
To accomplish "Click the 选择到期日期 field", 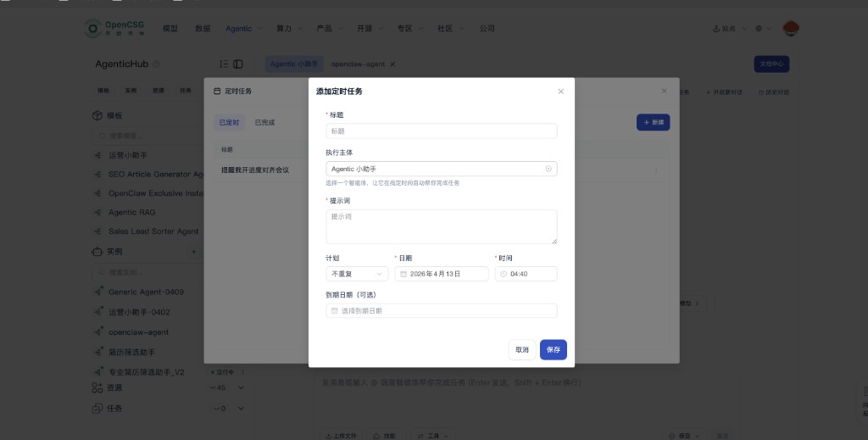I will click(x=441, y=311).
